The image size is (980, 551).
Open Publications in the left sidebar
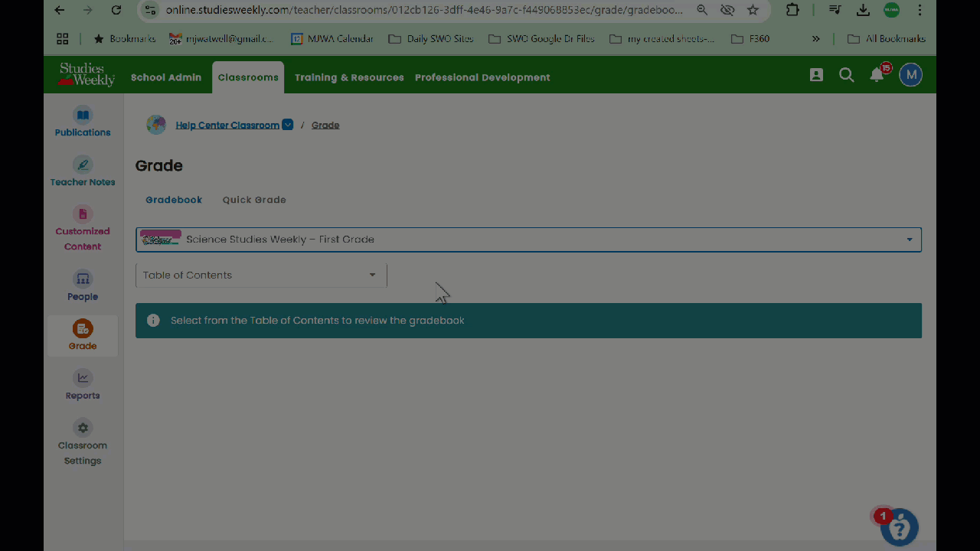click(83, 122)
